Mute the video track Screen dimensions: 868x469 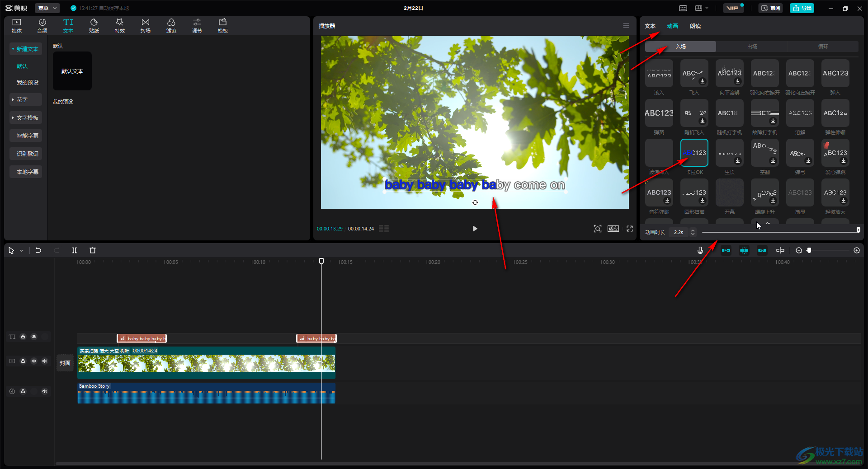45,361
